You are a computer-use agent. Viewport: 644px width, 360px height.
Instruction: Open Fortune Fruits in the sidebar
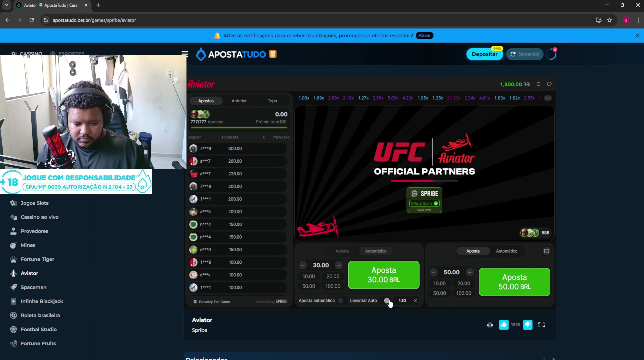coord(33,343)
